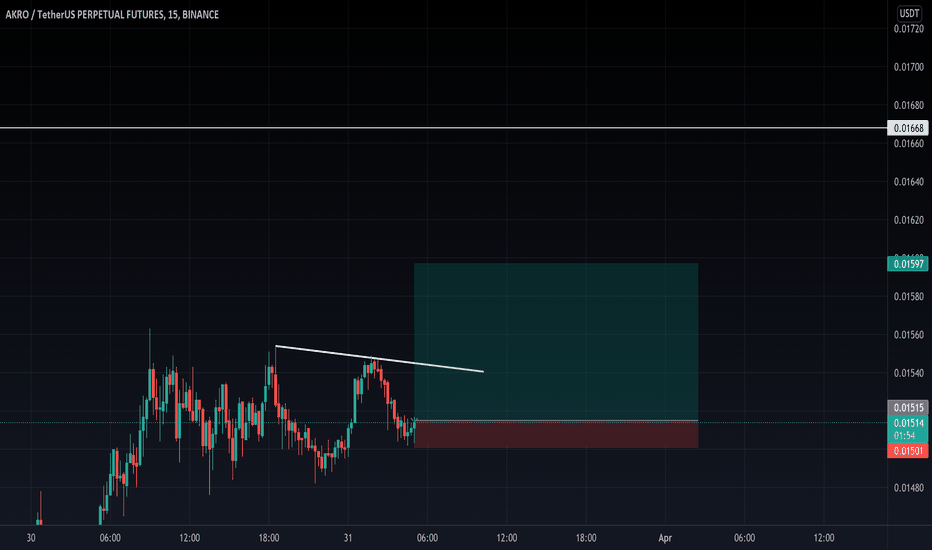Click the 0.01515 entry price label
Viewport: 932px width, 550px height.
point(908,407)
